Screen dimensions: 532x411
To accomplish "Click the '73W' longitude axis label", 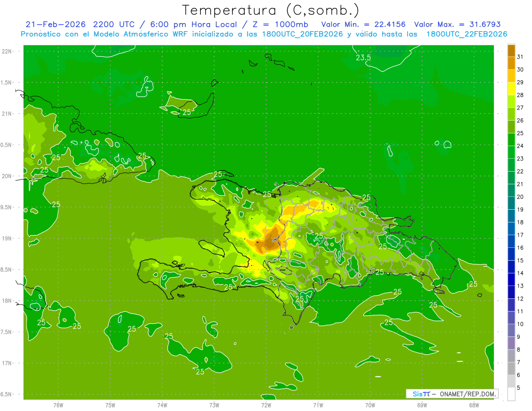I will [x=214, y=405].
